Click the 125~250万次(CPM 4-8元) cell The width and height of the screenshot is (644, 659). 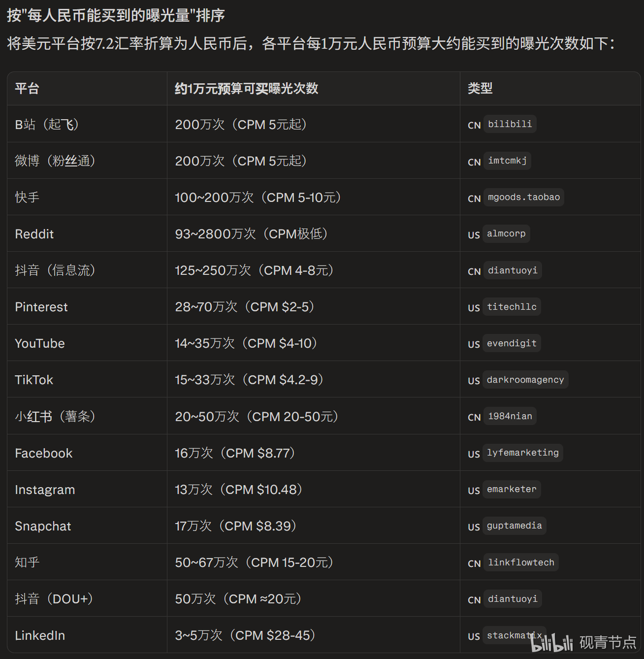pyautogui.click(x=313, y=270)
